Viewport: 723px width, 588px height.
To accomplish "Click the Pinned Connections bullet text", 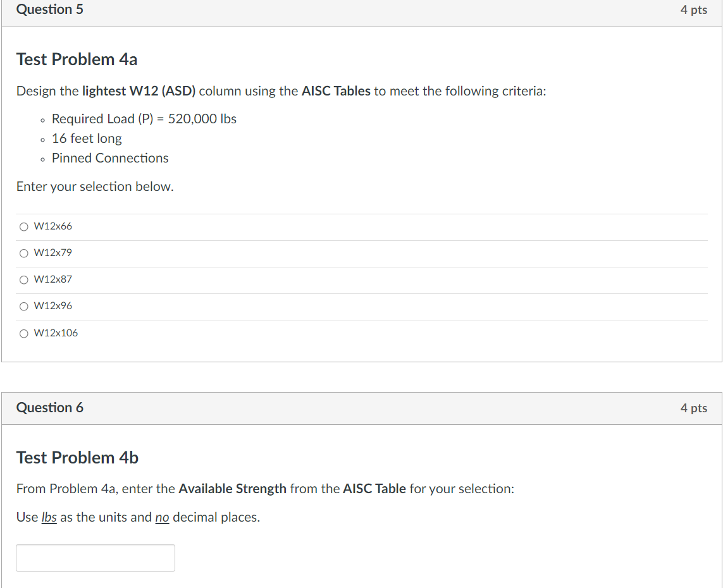I will click(110, 158).
